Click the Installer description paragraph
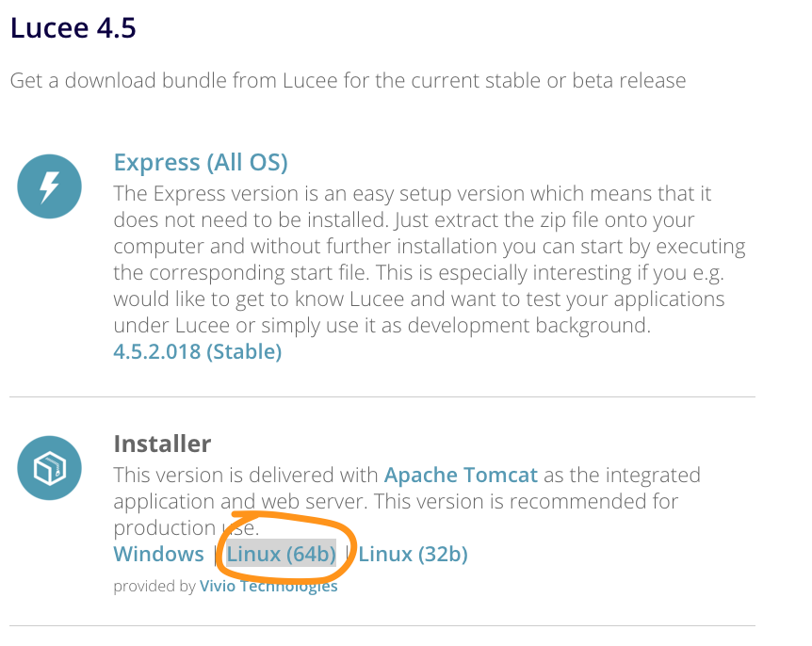The width and height of the screenshot is (812, 646). coord(407,501)
